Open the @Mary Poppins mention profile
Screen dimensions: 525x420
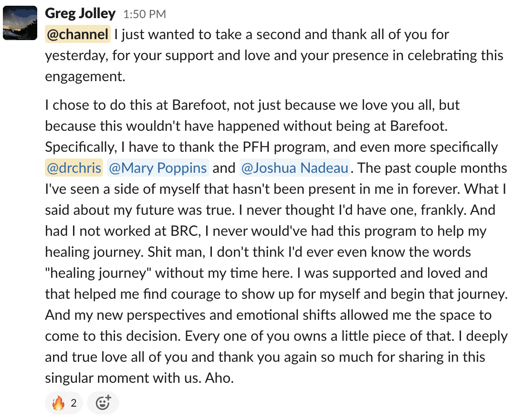[157, 168]
